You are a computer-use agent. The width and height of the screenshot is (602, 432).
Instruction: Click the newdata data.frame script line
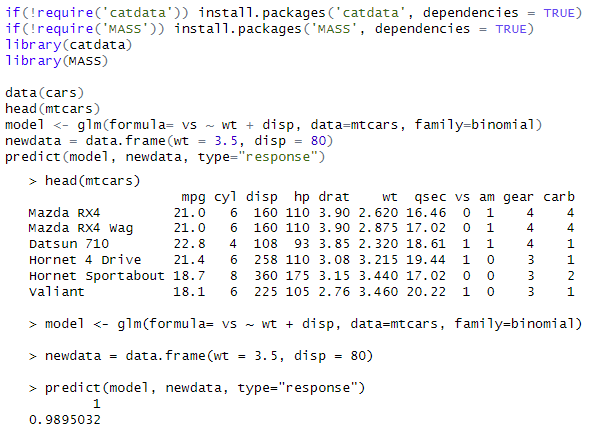point(169,141)
